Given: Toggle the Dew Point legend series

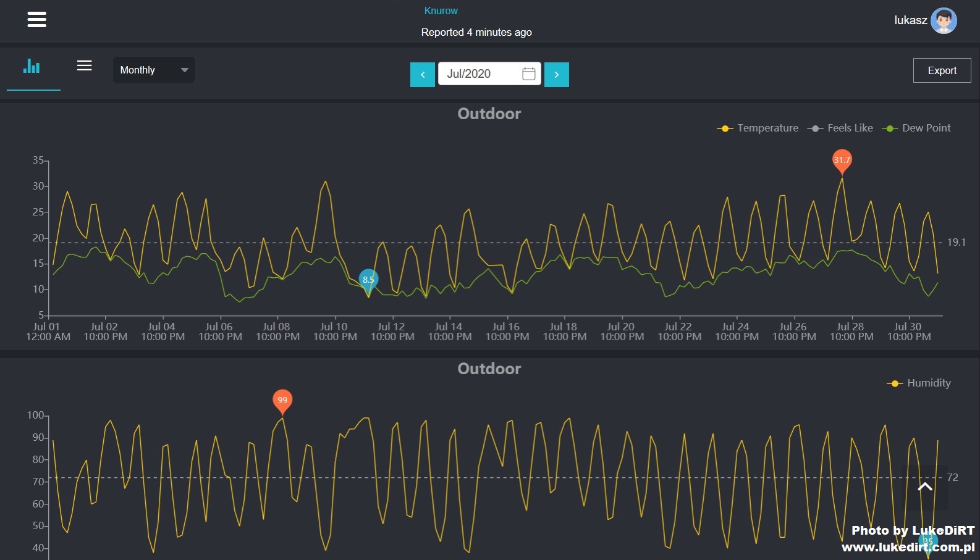Looking at the screenshot, I should point(916,128).
